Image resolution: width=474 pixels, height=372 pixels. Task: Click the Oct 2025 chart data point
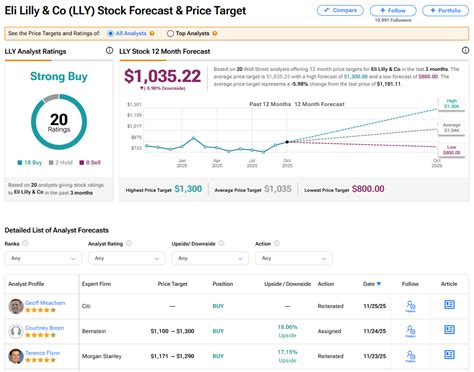tap(287, 142)
